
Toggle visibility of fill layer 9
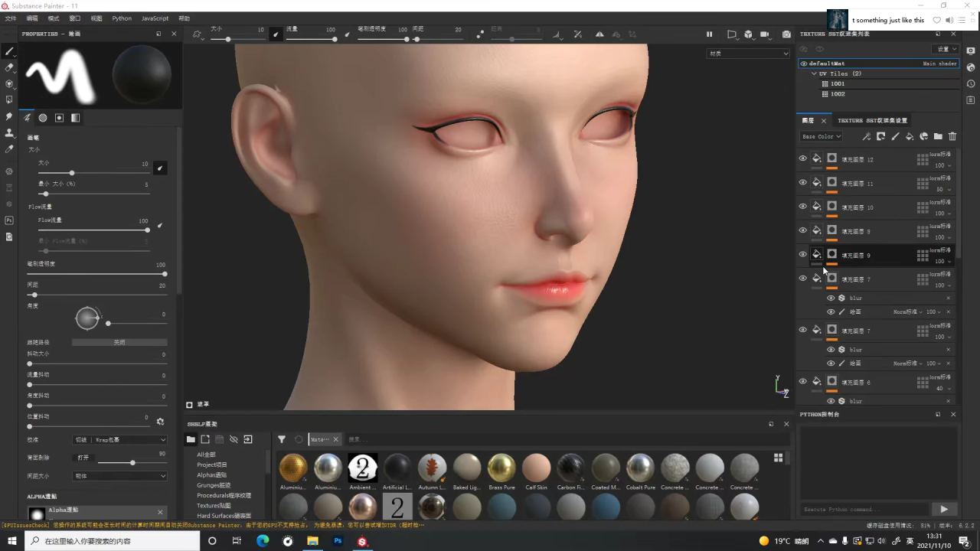click(802, 254)
